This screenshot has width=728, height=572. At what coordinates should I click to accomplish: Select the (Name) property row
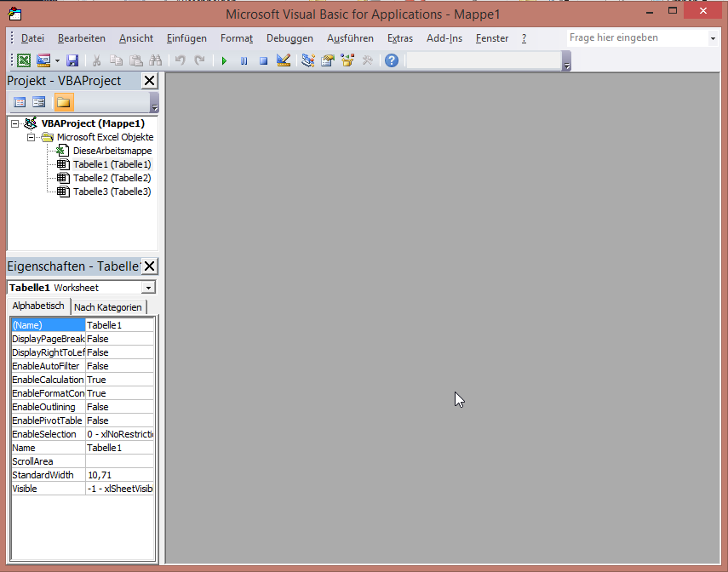point(83,325)
